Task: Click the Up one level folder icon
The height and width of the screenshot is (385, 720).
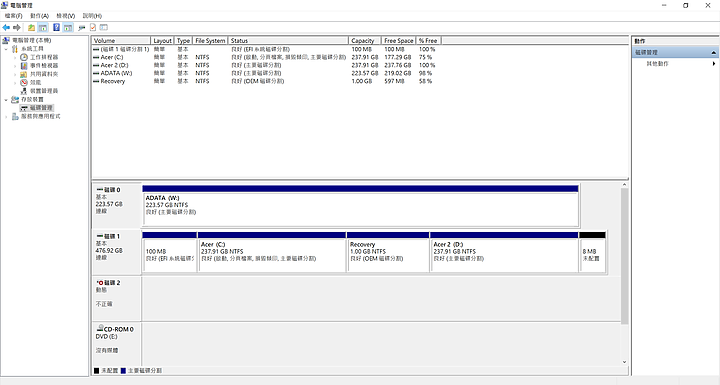Action: coord(31,28)
